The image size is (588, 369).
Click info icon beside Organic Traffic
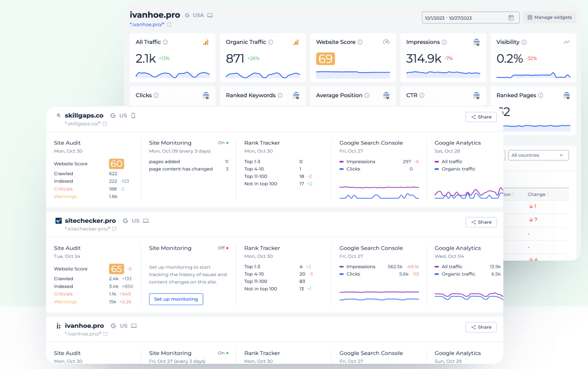click(271, 42)
